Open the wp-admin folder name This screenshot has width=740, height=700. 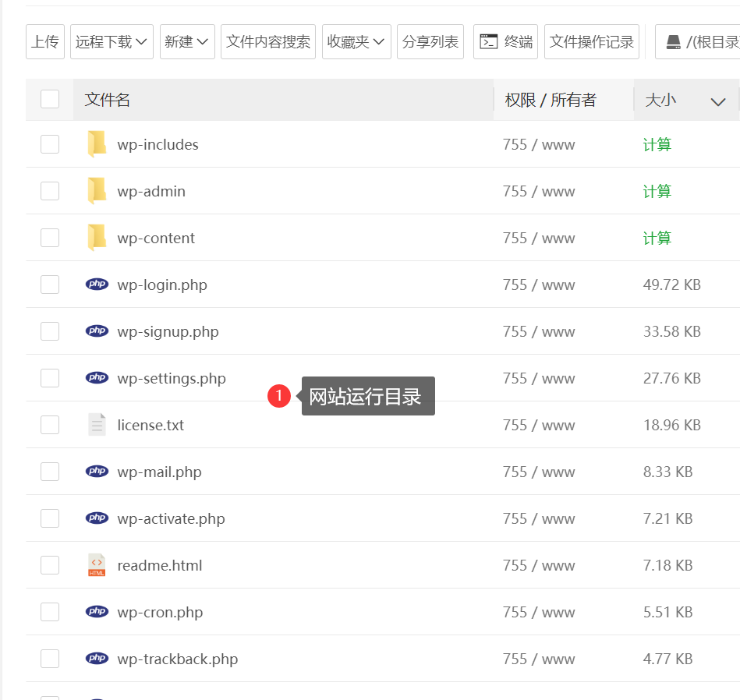pyautogui.click(x=151, y=191)
